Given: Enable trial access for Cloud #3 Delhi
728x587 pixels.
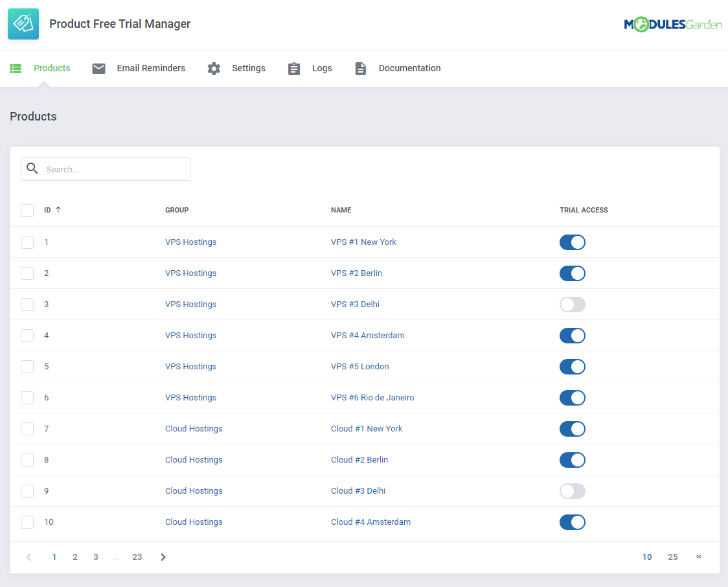Looking at the screenshot, I should pyautogui.click(x=573, y=491).
